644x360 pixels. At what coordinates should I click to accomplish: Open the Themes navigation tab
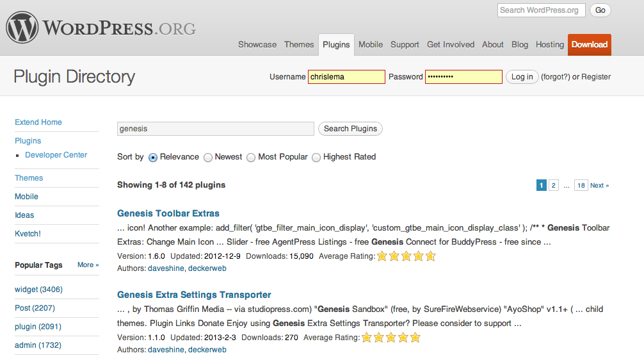299,45
